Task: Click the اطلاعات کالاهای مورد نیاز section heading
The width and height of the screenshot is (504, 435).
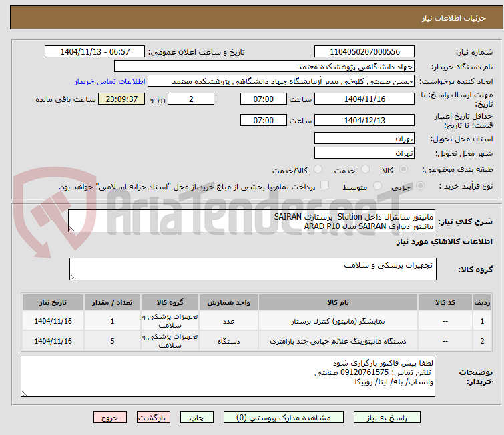Action: click(x=444, y=242)
